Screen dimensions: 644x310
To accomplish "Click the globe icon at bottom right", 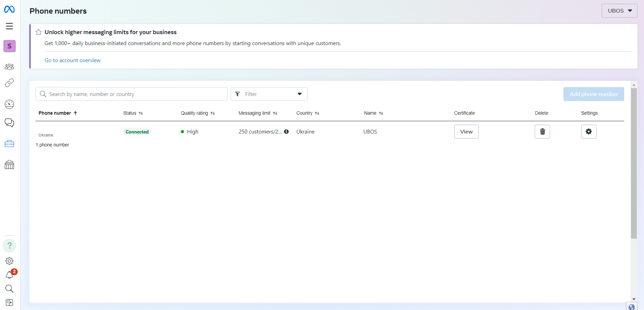I will coord(632,307).
